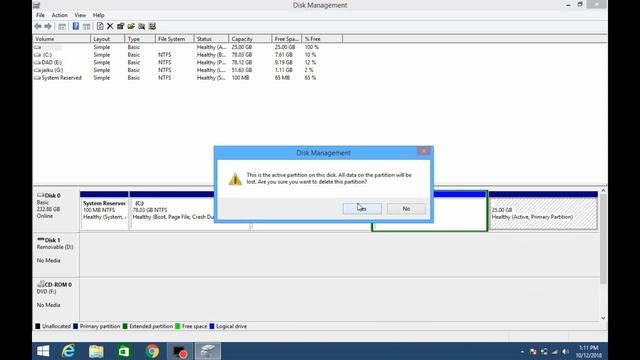Open the Windows Start button

coord(43,351)
